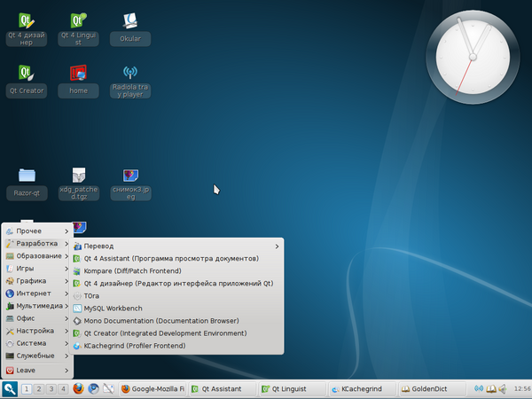Switch to virtual desktop 3
Viewport: 532px width, 399px height.
51,389
